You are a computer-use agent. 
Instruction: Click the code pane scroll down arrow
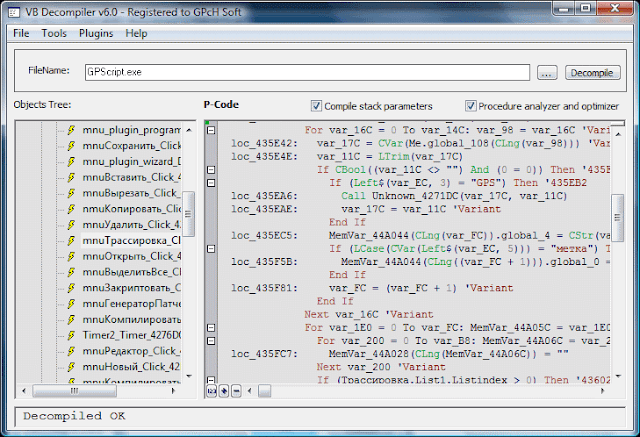coord(618,376)
